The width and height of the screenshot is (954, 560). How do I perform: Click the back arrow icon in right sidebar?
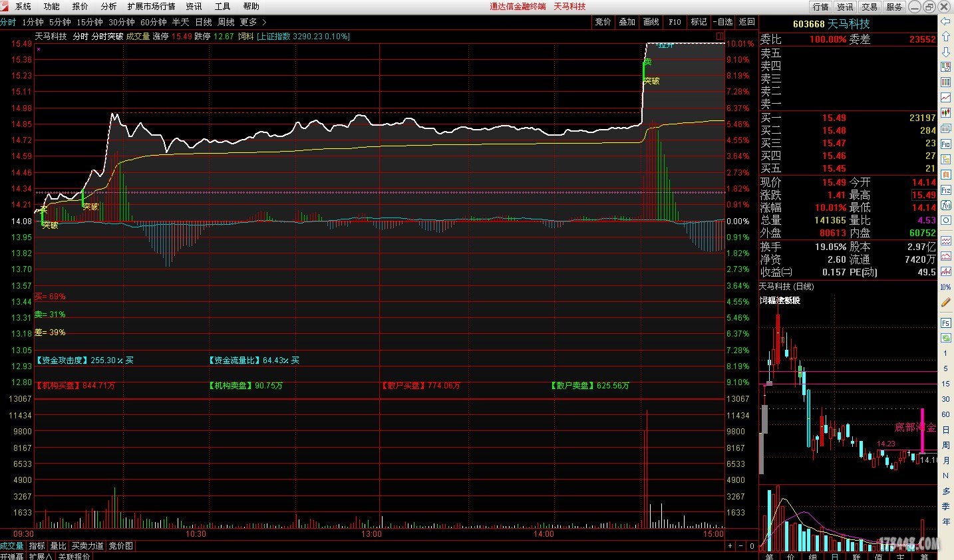pos(945,22)
